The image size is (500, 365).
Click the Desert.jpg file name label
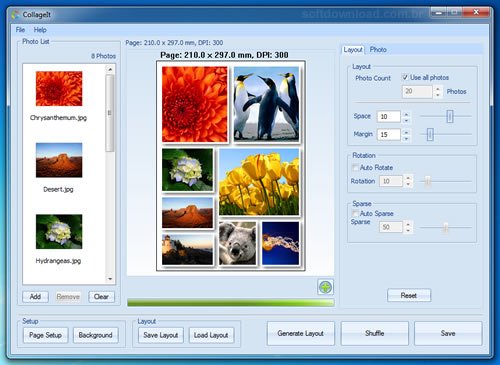point(58,189)
